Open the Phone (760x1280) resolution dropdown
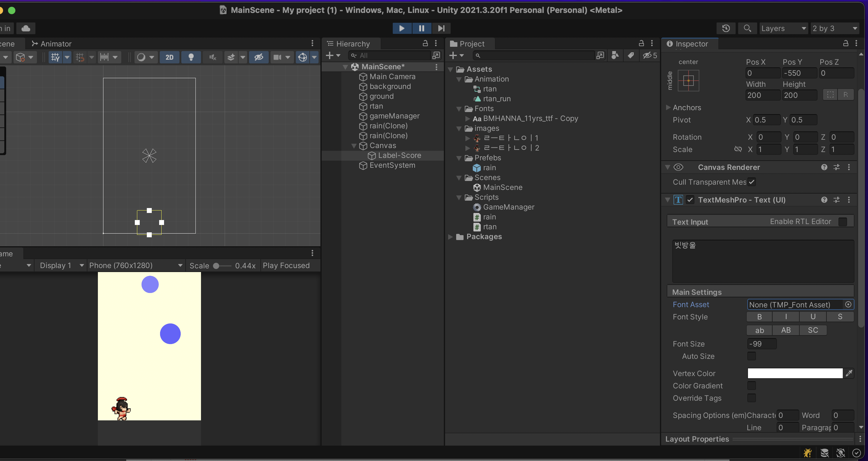 136,266
